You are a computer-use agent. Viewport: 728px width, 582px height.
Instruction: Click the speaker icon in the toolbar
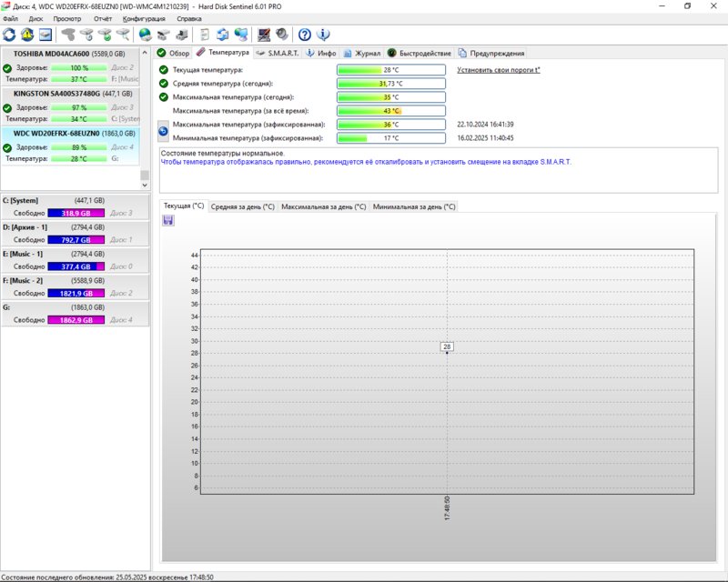(x=282, y=35)
